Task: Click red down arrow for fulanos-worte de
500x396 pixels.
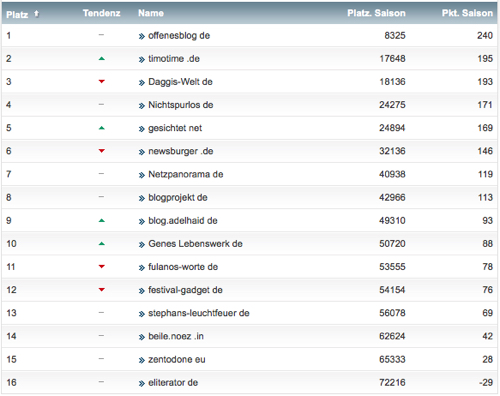Action: [102, 266]
